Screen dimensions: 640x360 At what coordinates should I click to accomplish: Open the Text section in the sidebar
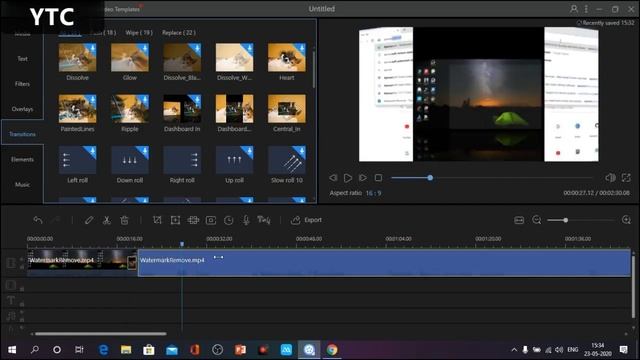(22, 59)
